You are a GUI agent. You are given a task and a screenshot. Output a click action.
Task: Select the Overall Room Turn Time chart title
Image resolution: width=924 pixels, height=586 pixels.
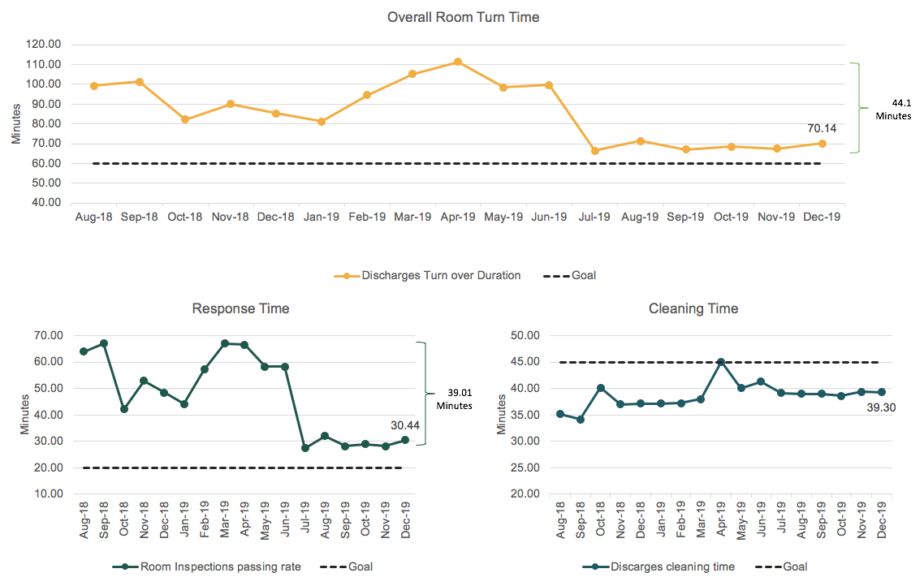coord(463,17)
